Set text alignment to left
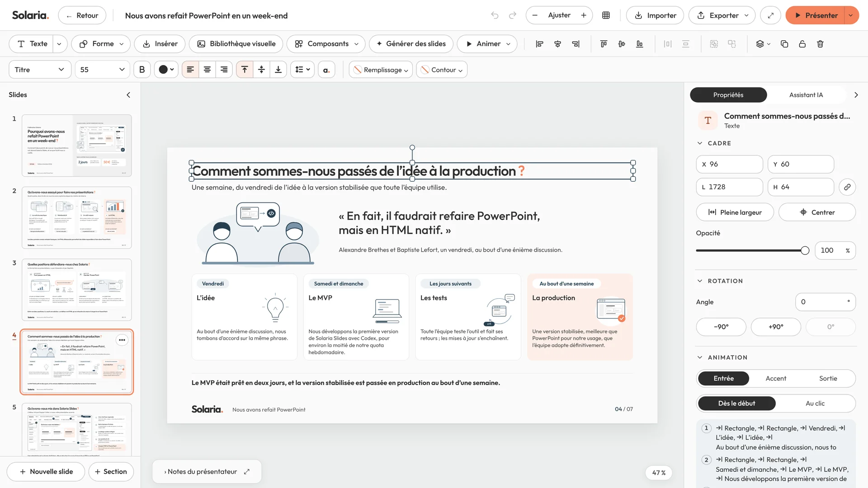Image resolution: width=868 pixels, height=488 pixels. (x=190, y=70)
